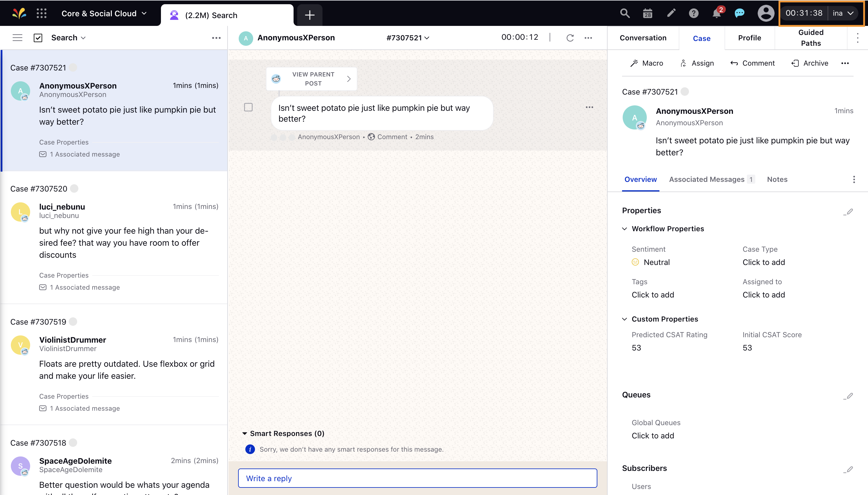The width and height of the screenshot is (868, 495).
Task: Expand the three-dot menu on case panel
Action: coord(854,179)
